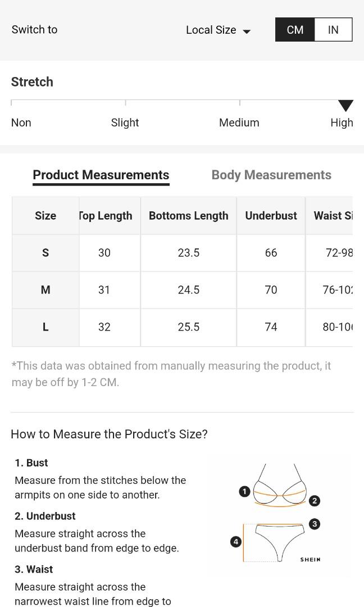This screenshot has height=607, width=364.
Task: Switch units to CM
Action: 295,29
